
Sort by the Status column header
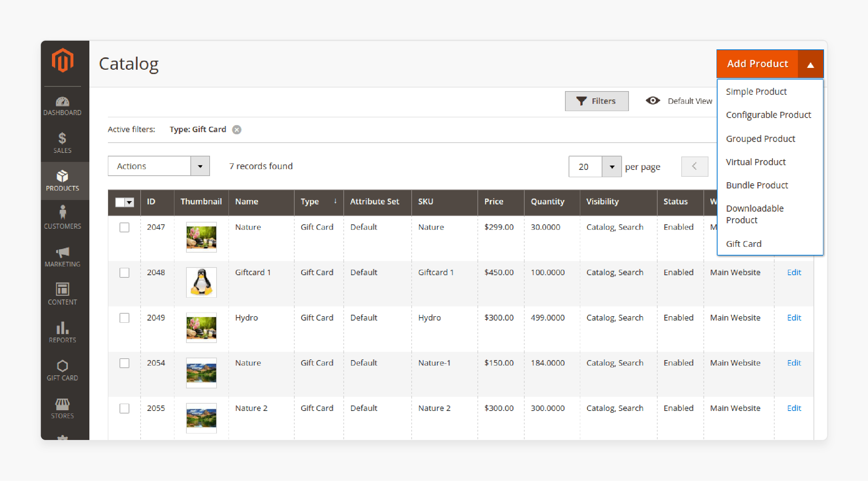tap(680, 202)
